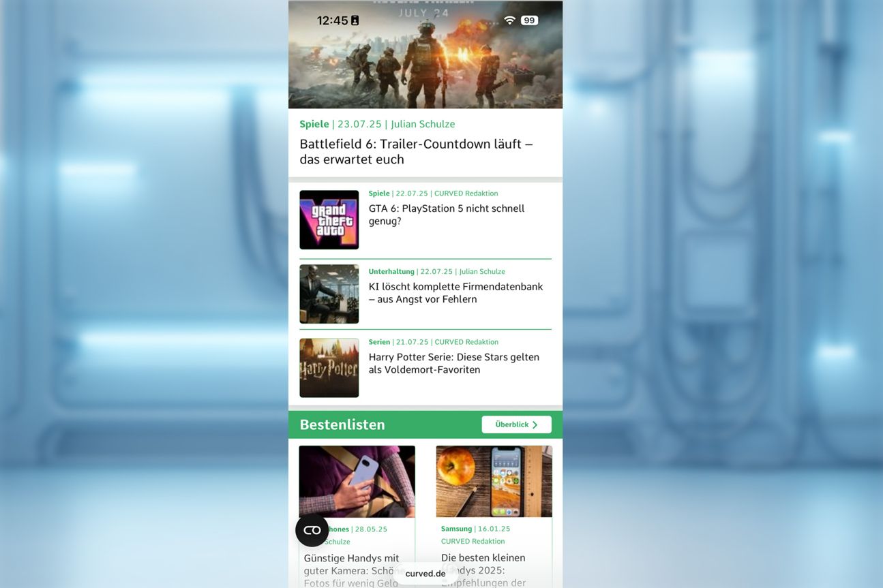
Task: Select the Unterhaltung category label
Action: point(391,271)
